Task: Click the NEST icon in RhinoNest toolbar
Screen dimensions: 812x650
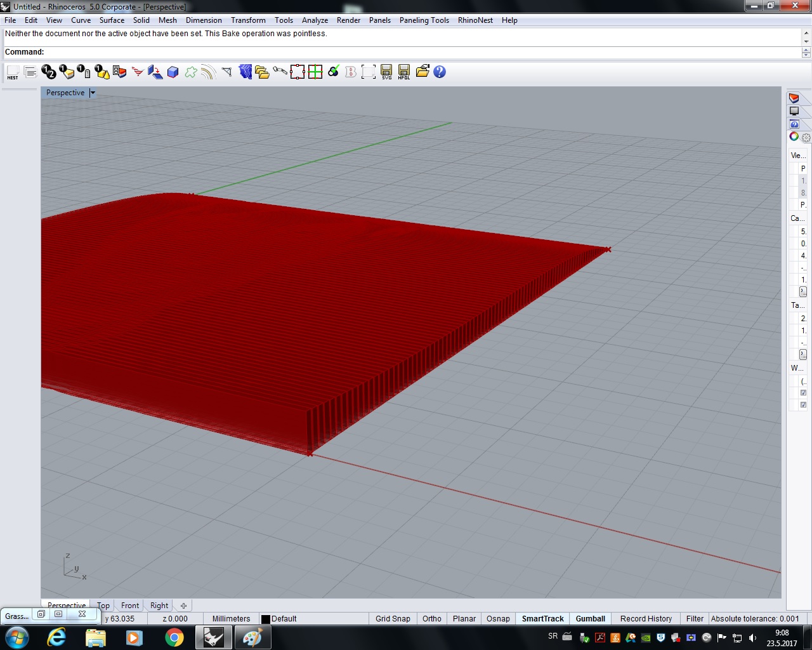Action: tap(13, 72)
